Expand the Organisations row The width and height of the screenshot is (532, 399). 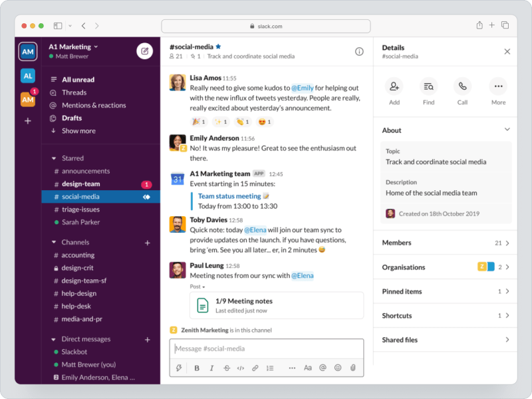(x=445, y=267)
